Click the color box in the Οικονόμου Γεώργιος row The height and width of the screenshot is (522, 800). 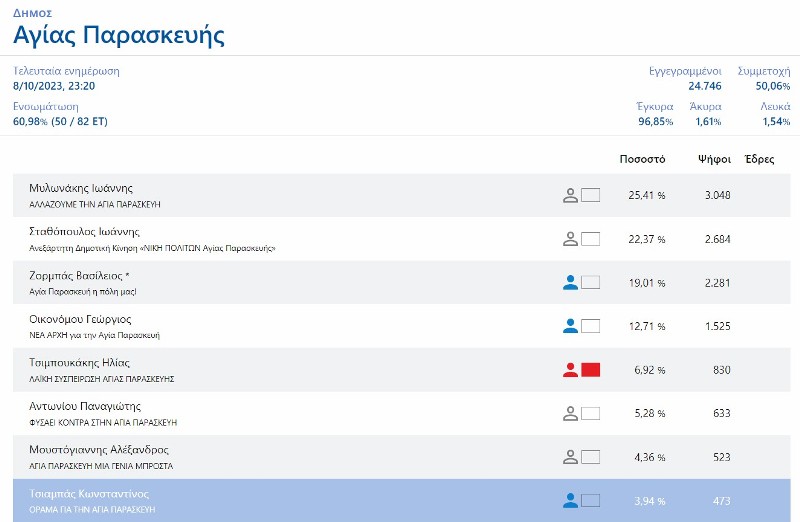(x=590, y=326)
